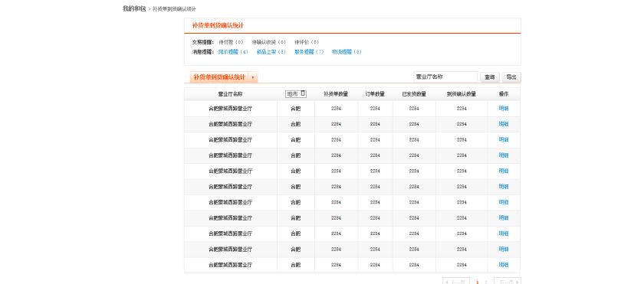The image size is (644, 284).
Task: Open the 地市 dropdown in table header
Action: [296, 94]
